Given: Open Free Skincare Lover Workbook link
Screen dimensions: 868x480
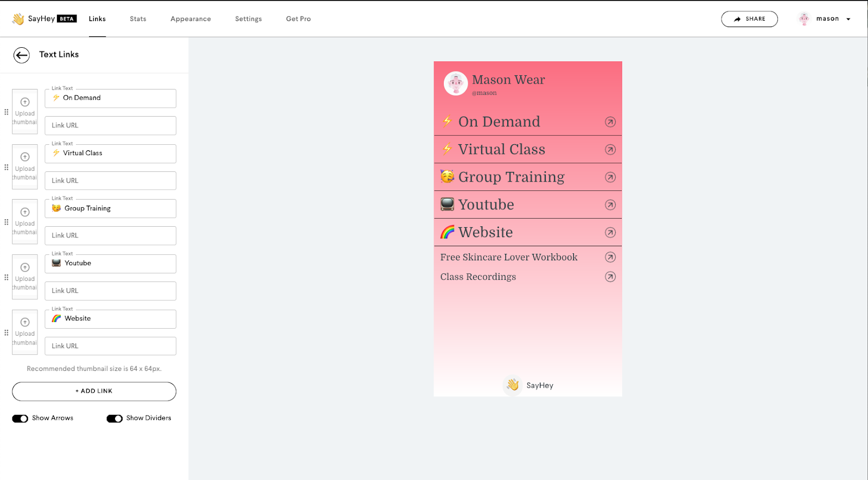Looking at the screenshot, I should click(509, 257).
